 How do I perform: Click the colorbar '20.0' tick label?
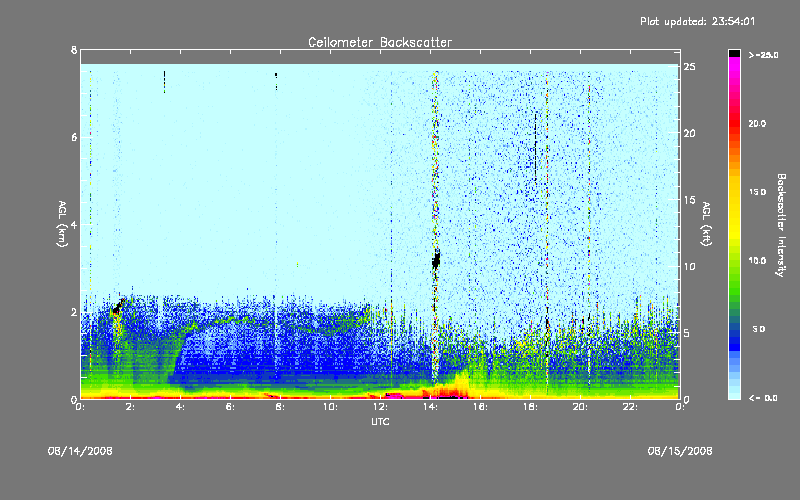(x=757, y=123)
